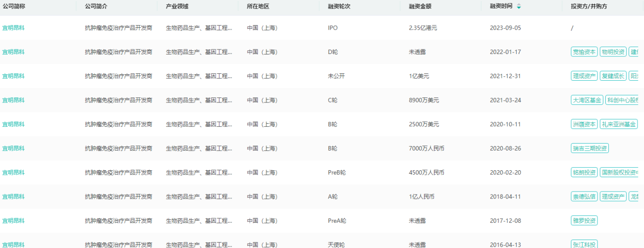This screenshot has width=644, height=248.
Task: Click the 融资轮次 column header
Action: (339, 6)
